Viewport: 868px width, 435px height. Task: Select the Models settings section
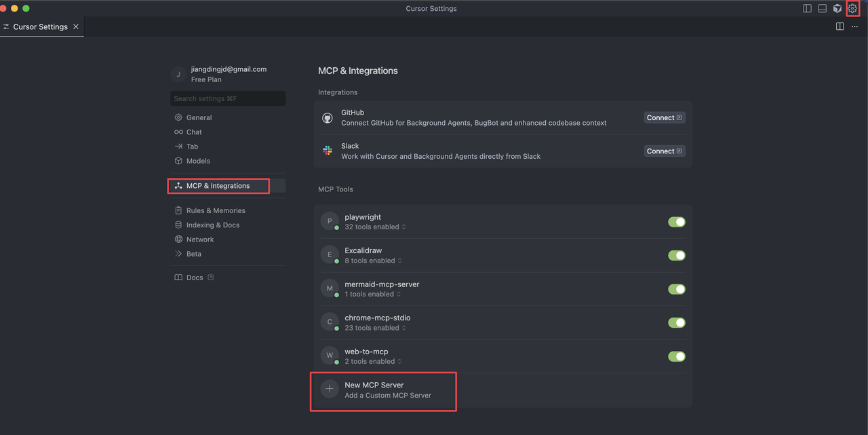point(198,161)
